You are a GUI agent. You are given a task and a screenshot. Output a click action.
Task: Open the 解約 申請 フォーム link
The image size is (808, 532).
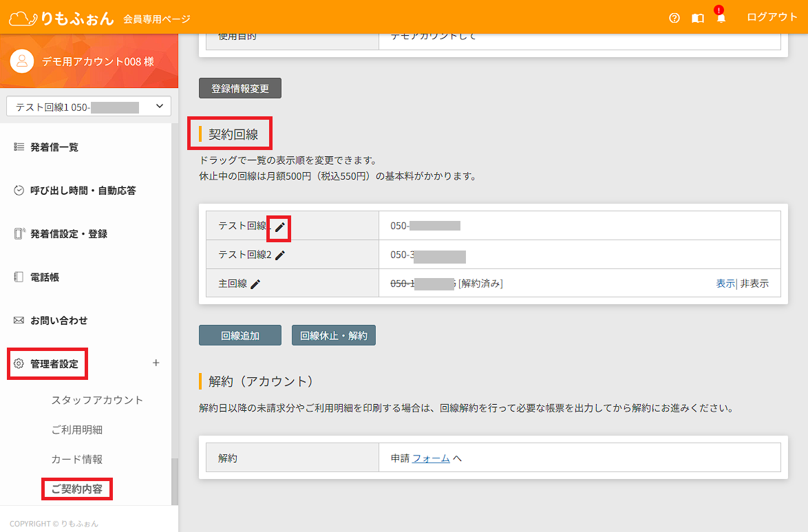(x=431, y=458)
